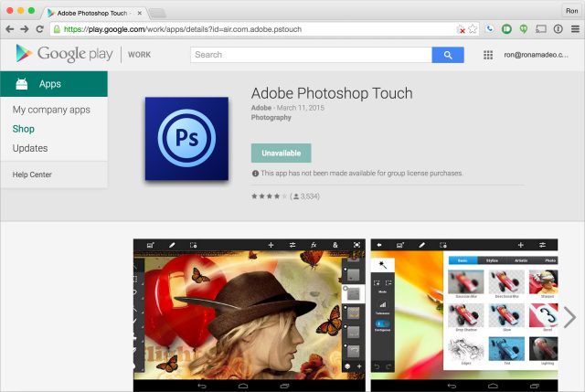
Task: Click the Photography category link
Action: point(271,118)
